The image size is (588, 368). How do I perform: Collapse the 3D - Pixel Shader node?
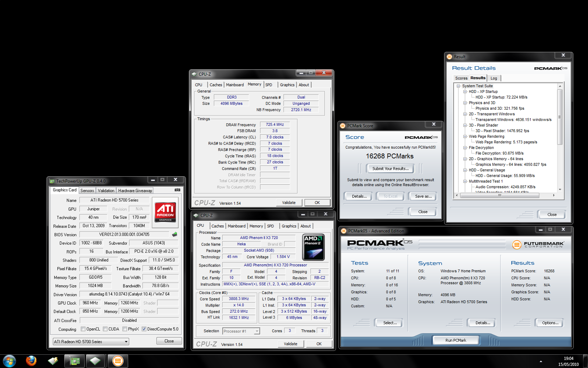(x=465, y=125)
